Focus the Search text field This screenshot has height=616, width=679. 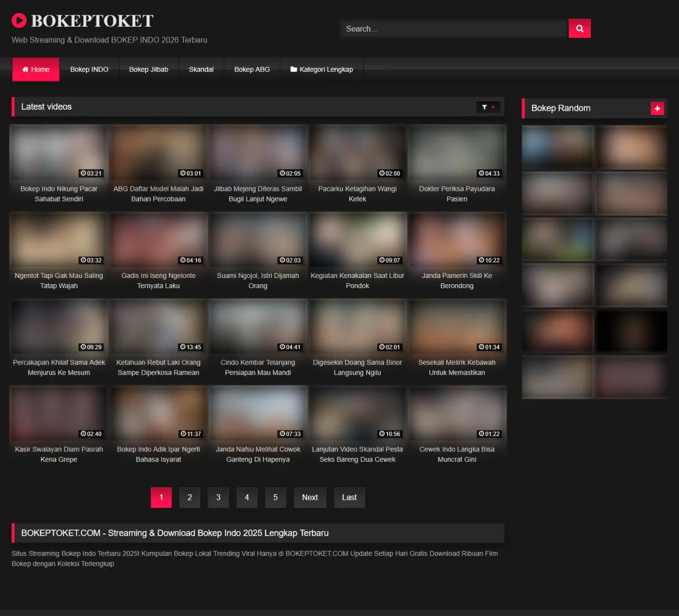pyautogui.click(x=453, y=29)
